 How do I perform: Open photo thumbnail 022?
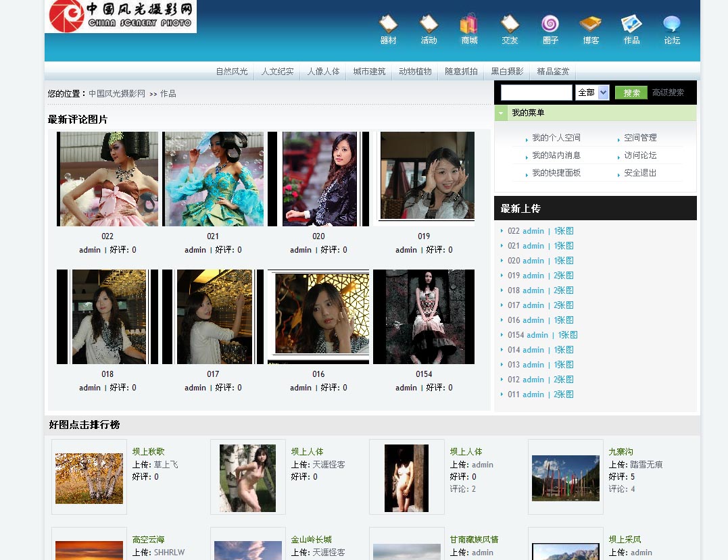(107, 179)
